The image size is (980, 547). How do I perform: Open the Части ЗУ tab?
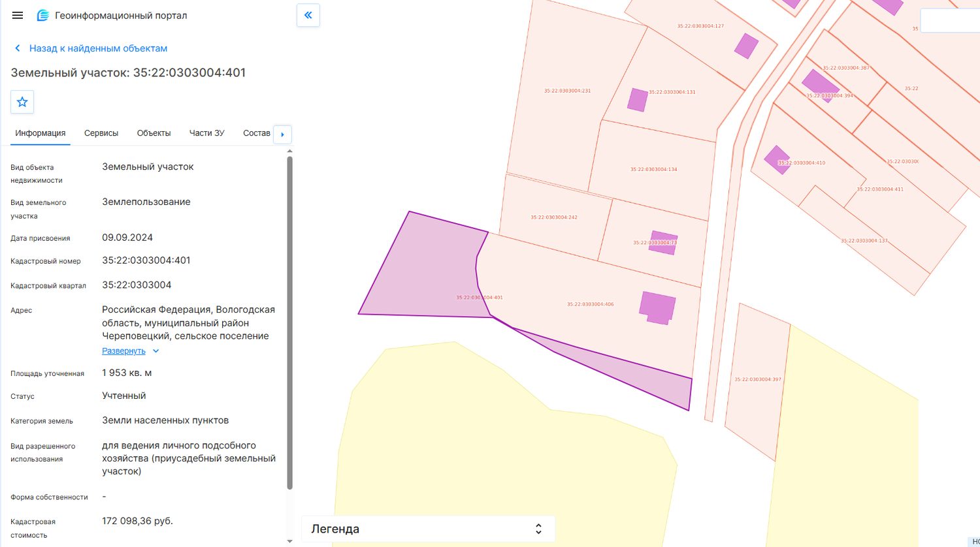click(206, 133)
